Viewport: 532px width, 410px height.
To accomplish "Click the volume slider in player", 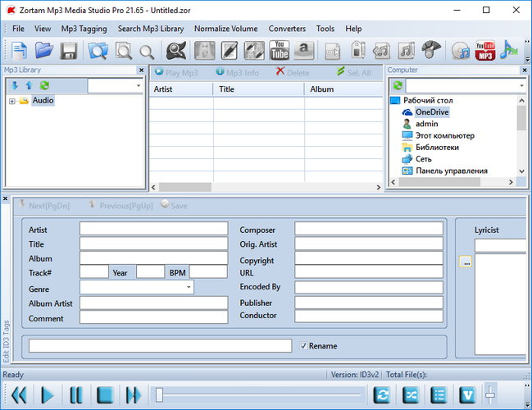I will [x=490, y=394].
